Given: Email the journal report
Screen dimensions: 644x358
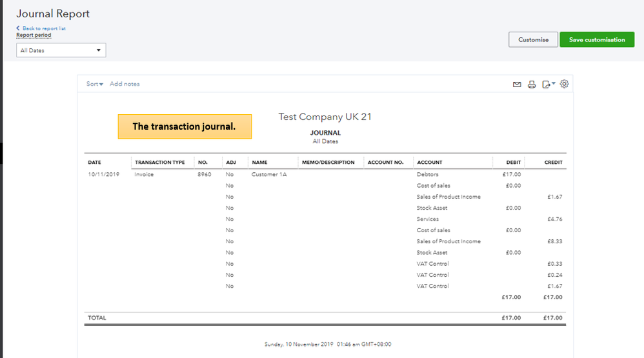Looking at the screenshot, I should [517, 84].
